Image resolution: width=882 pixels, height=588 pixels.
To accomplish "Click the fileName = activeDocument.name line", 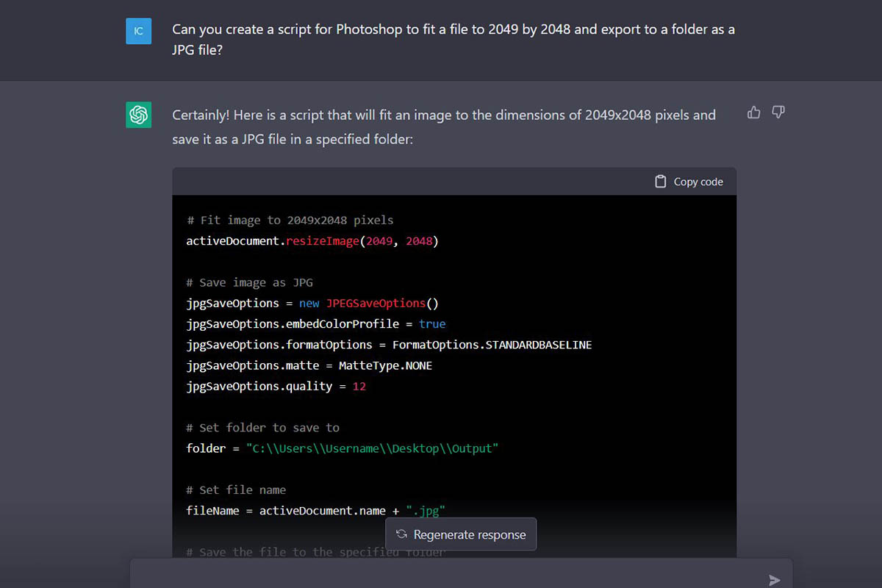I will pyautogui.click(x=316, y=510).
